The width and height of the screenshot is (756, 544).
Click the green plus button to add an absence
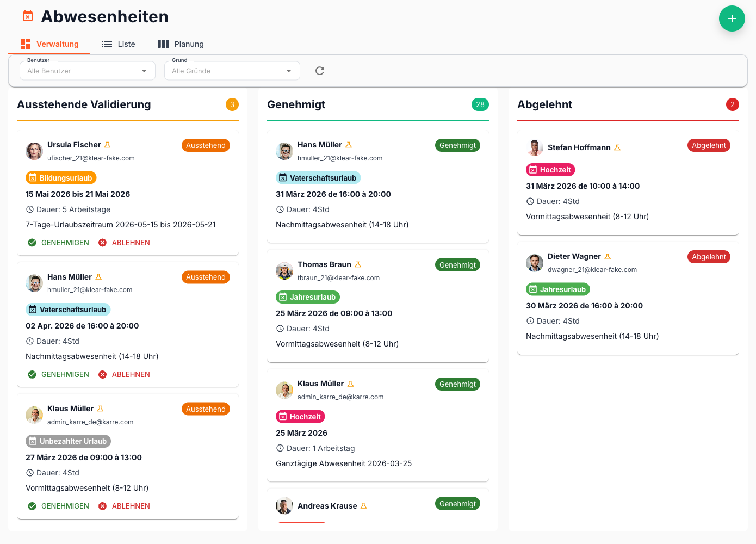click(x=732, y=18)
